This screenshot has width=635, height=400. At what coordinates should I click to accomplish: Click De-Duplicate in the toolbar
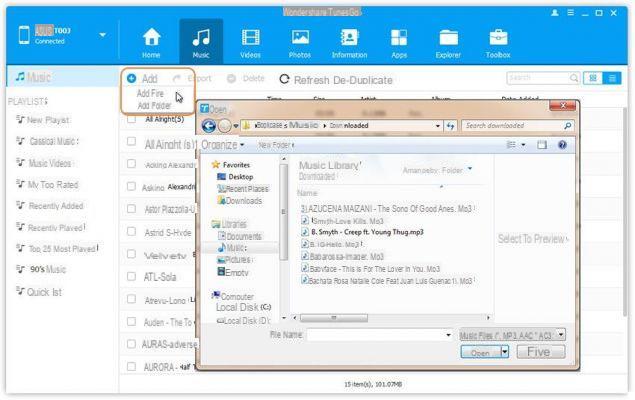pyautogui.click(x=363, y=80)
